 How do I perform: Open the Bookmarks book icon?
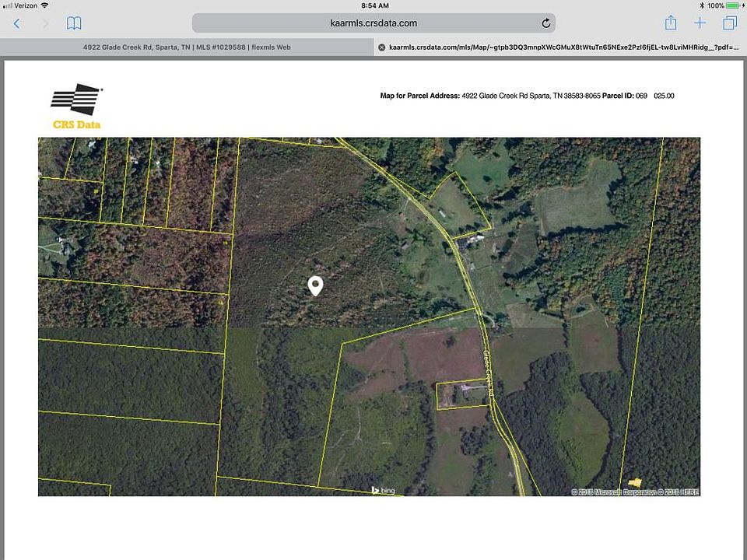[x=74, y=23]
